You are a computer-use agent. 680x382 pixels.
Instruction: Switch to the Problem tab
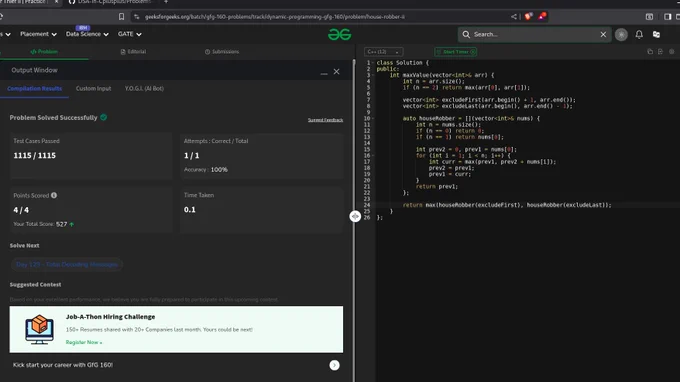(44, 51)
